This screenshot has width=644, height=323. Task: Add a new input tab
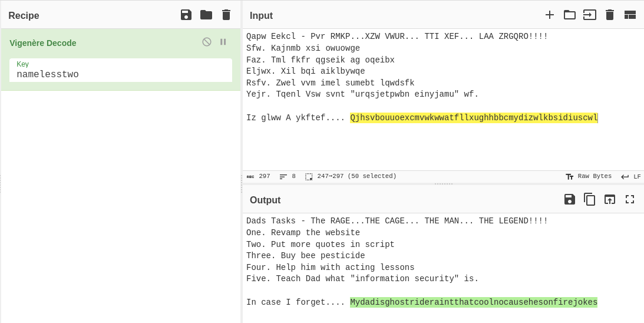(550, 15)
